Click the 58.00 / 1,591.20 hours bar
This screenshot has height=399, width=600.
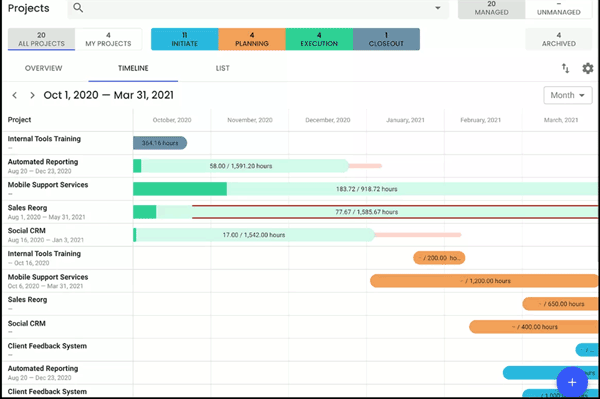tap(241, 166)
